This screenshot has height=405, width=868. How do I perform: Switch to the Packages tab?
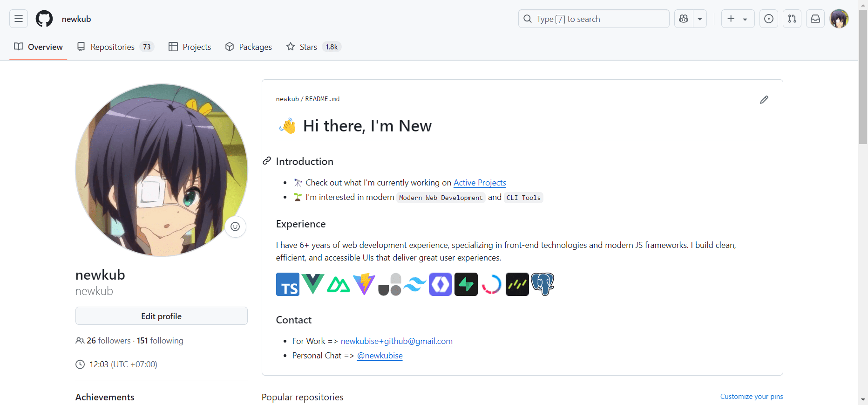(249, 47)
